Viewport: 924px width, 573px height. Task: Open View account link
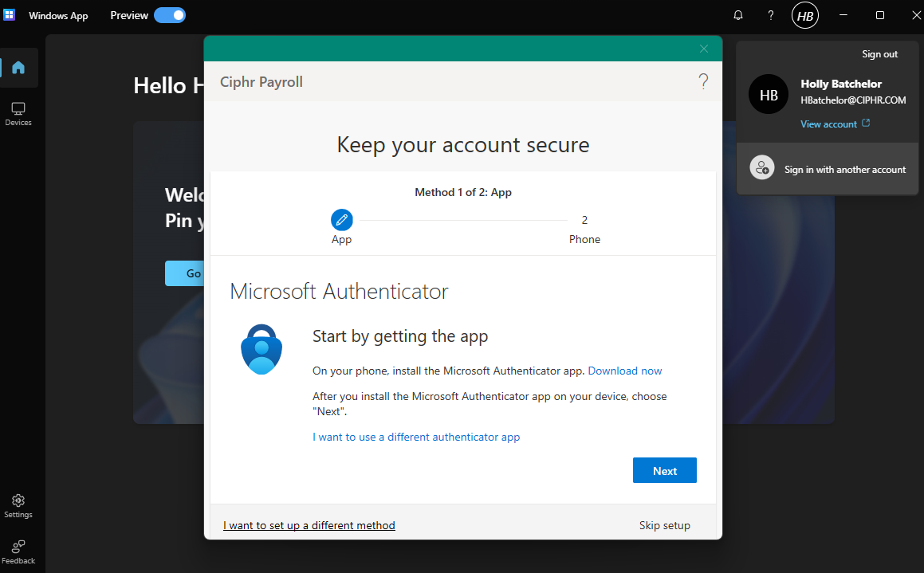[x=828, y=124]
